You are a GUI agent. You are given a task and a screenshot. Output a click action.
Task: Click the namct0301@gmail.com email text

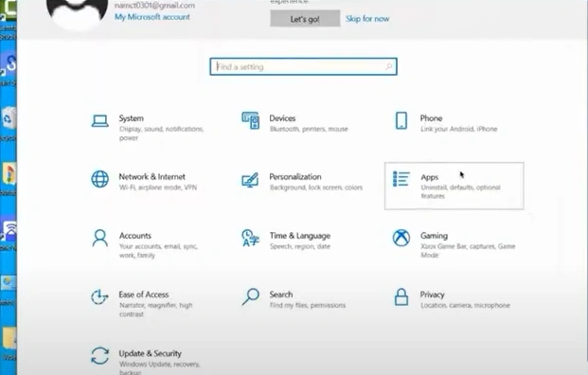pyautogui.click(x=154, y=6)
